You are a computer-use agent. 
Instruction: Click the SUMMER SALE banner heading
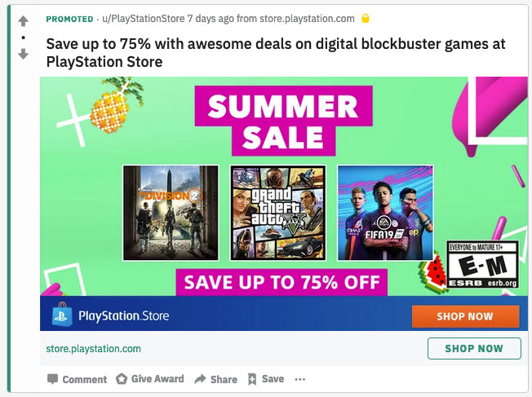[x=283, y=121]
